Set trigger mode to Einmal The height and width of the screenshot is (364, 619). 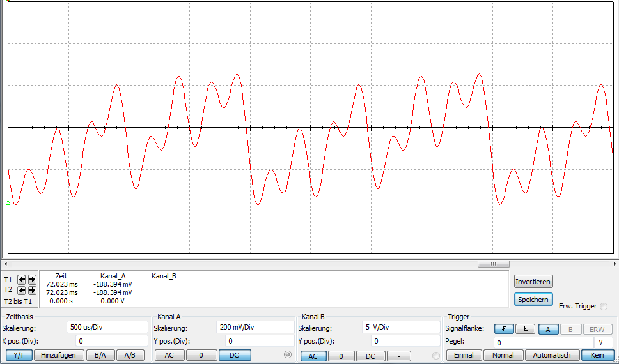pos(464,355)
